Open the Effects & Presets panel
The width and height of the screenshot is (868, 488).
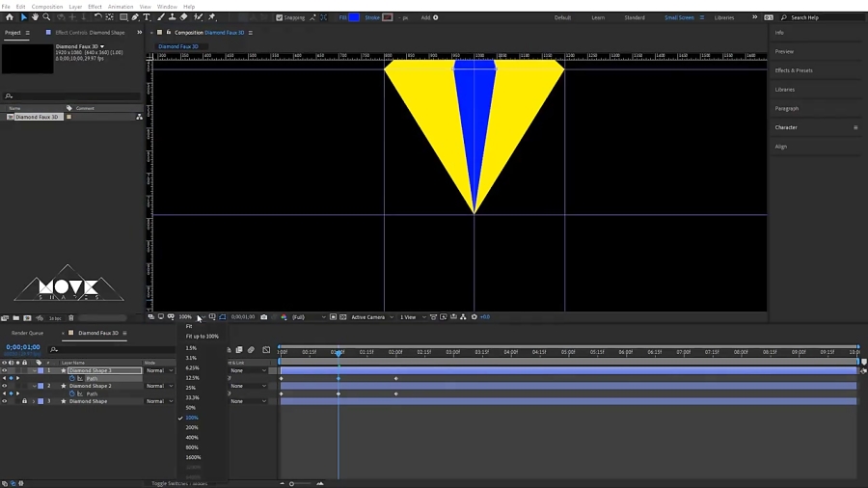(794, 70)
